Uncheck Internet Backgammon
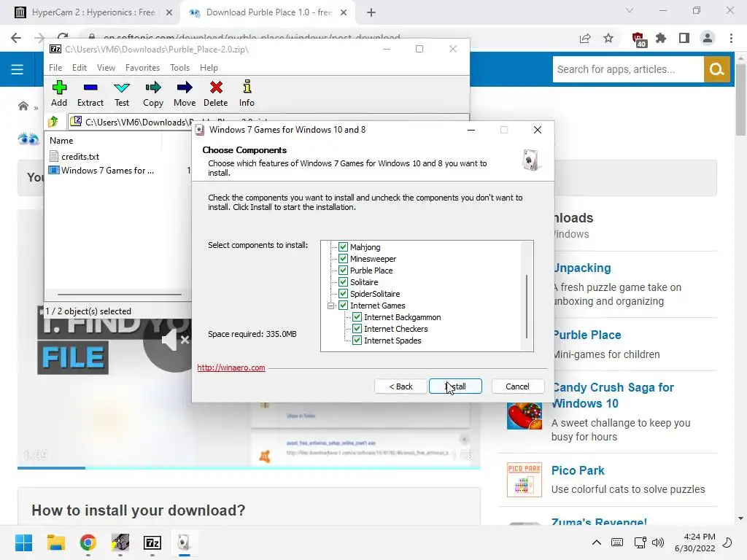 coord(357,316)
